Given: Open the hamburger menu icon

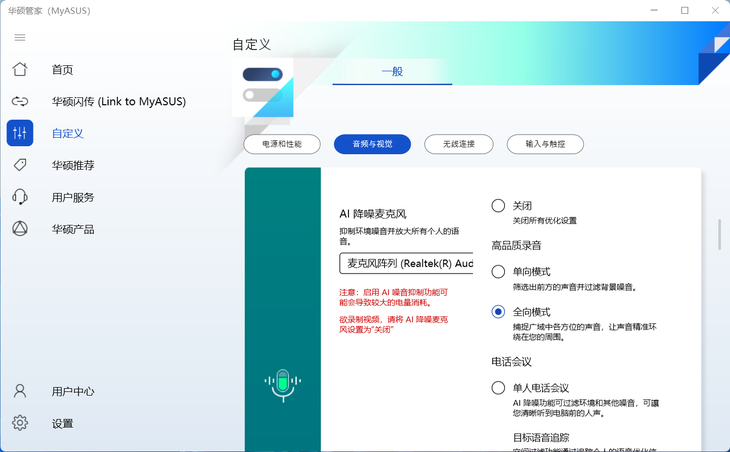Looking at the screenshot, I should [20, 37].
